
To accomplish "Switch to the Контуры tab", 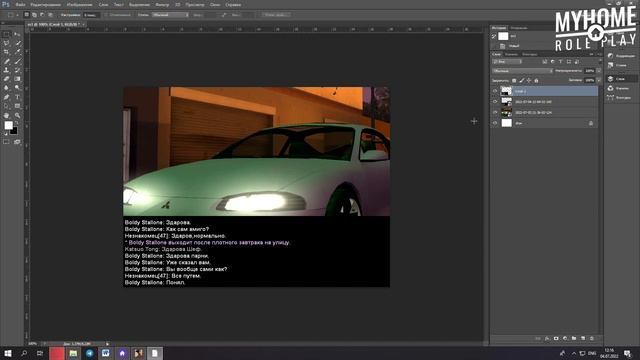I will pos(530,54).
